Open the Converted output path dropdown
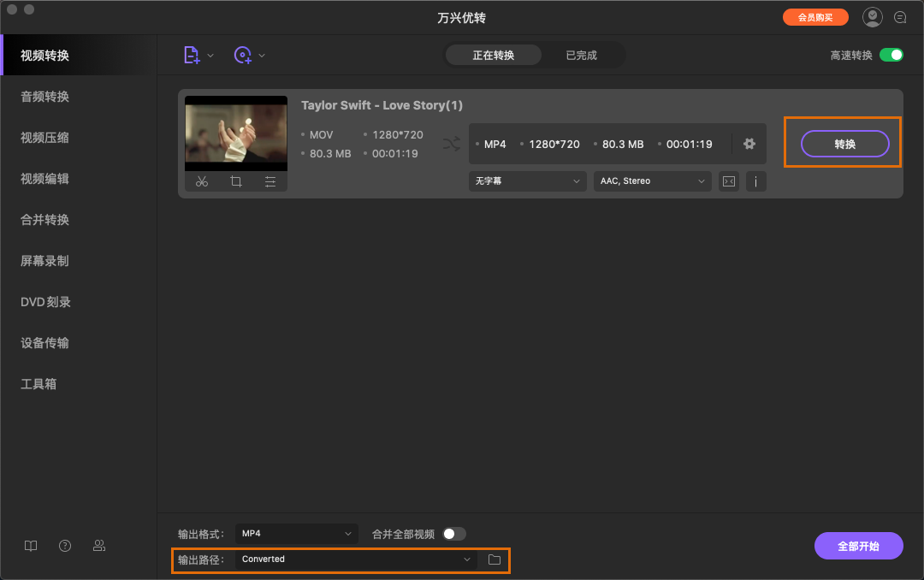 tap(357, 559)
